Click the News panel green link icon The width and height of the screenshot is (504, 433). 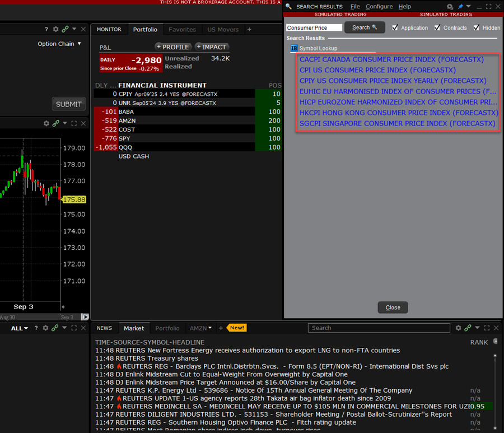point(468,328)
